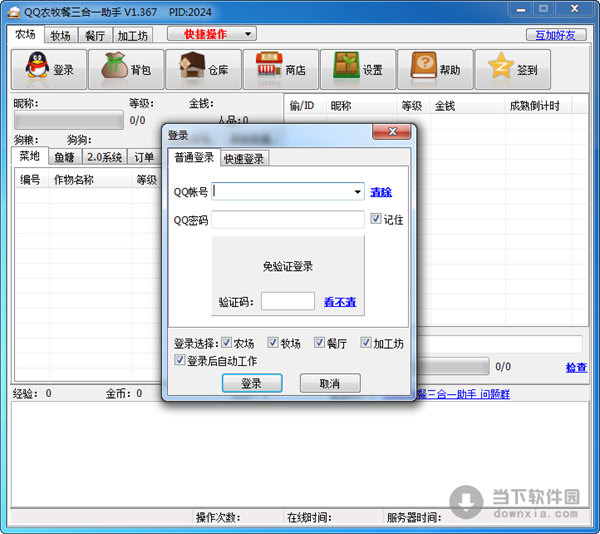Image resolution: width=600 pixels, height=534 pixels.
Task: Expand the QQ帐号 dropdown arrow
Action: coord(357,192)
